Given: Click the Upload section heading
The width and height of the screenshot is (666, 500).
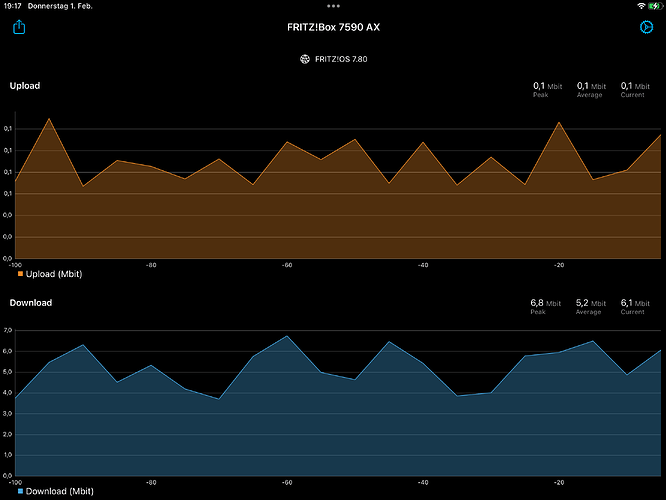Looking at the screenshot, I should [x=25, y=86].
